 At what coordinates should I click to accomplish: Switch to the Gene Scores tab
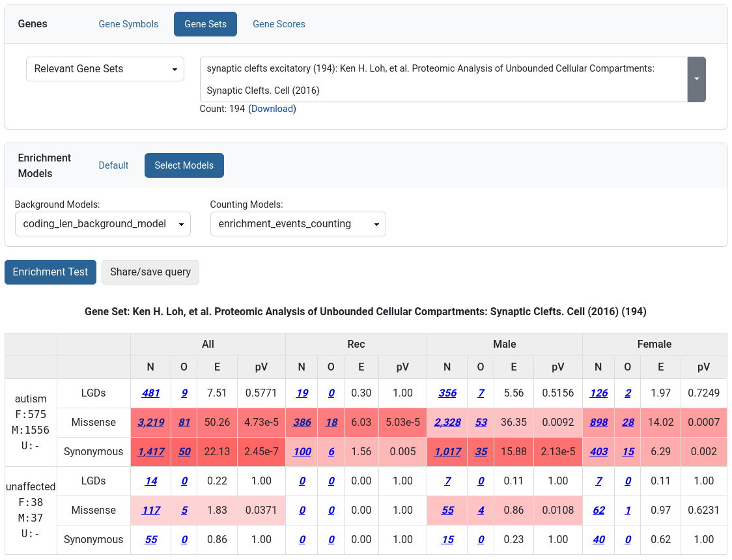pos(279,24)
